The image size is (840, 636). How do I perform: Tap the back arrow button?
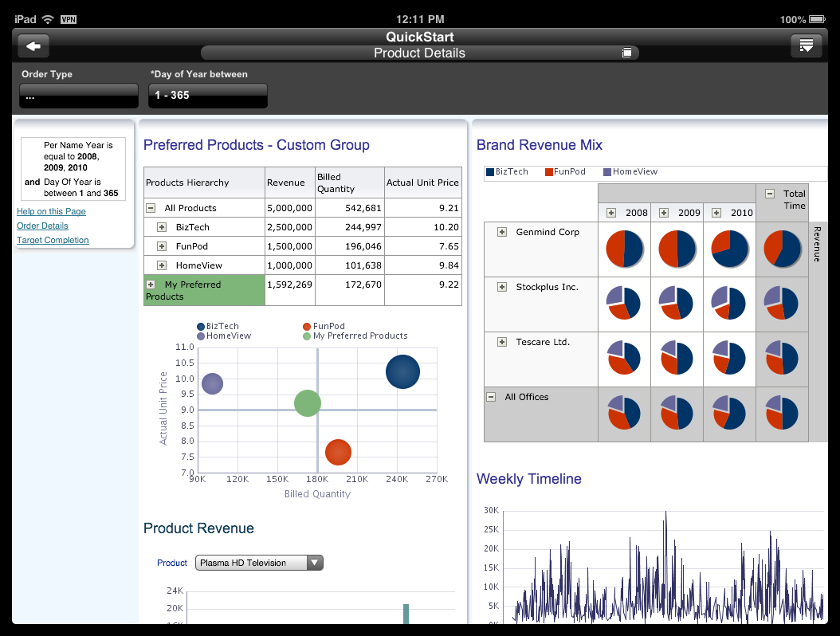(33, 46)
